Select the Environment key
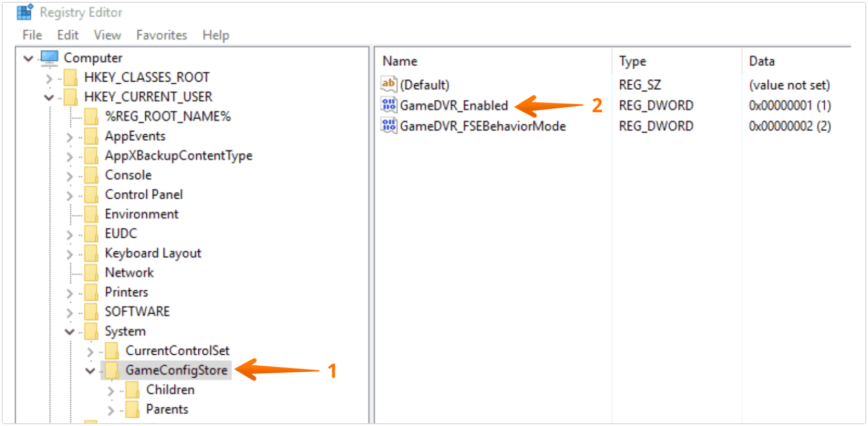 141,214
